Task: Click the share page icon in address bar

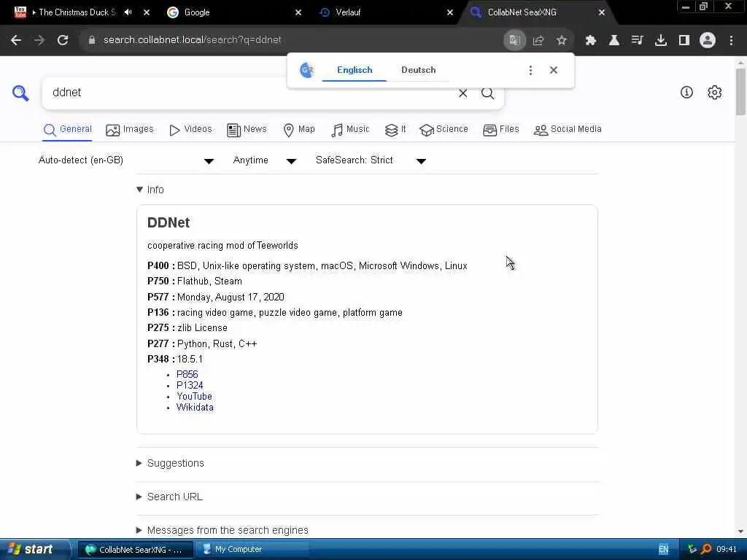Action: [538, 41]
